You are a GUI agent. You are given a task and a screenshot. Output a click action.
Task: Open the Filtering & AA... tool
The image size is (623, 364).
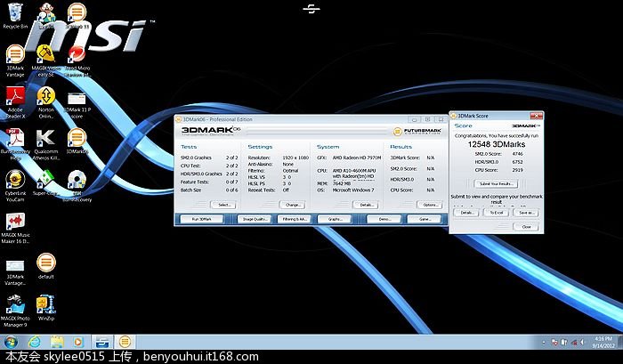coord(294,219)
